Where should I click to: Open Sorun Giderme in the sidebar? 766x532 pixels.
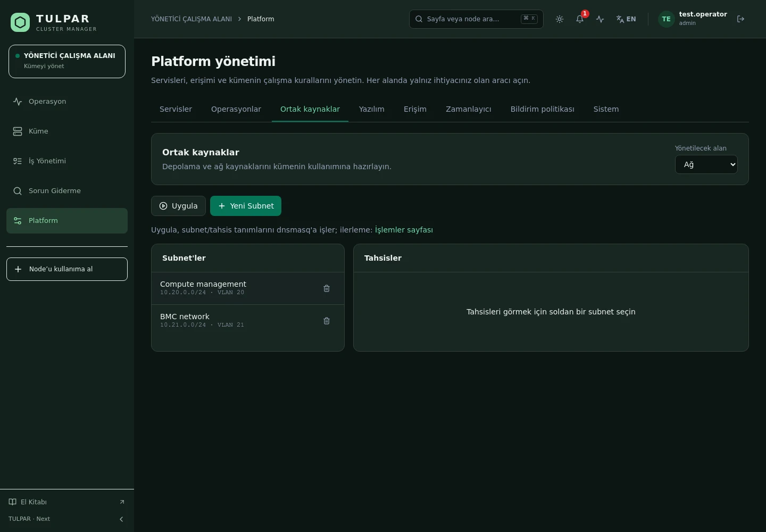click(67, 191)
